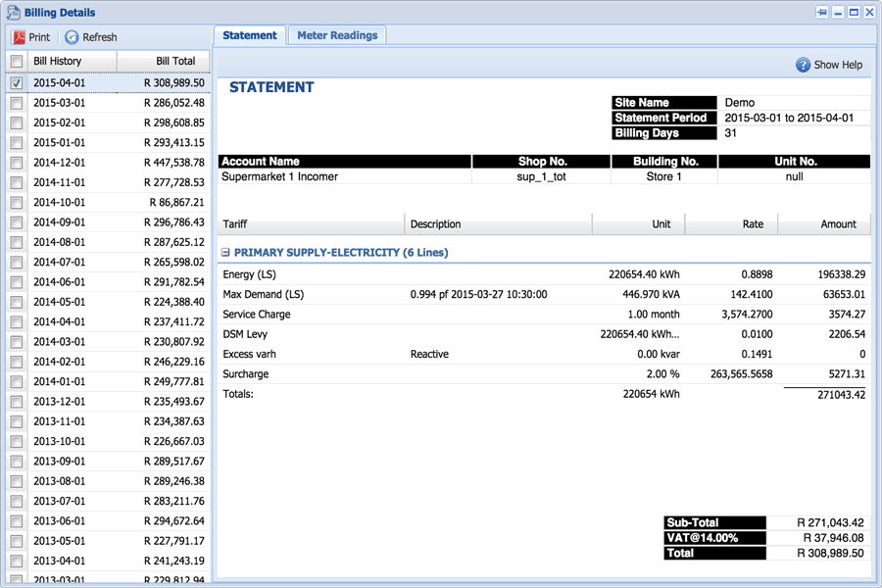Click the pin window icon in title bar
This screenshot has width=882, height=588.
(822, 13)
